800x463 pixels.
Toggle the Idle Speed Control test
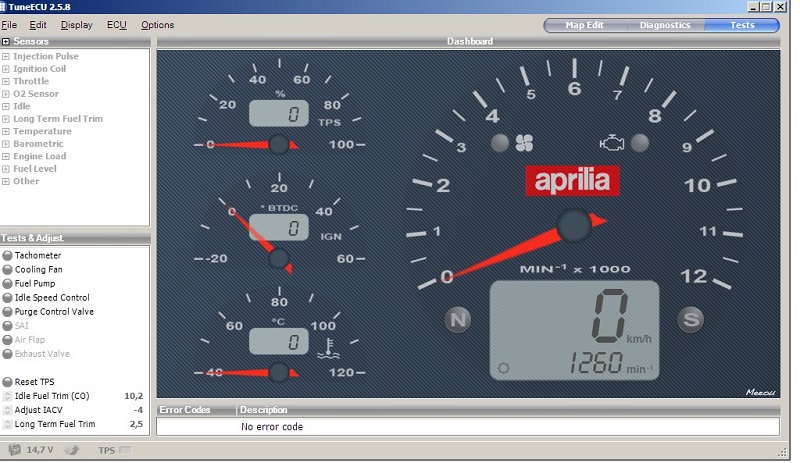[x=7, y=298]
